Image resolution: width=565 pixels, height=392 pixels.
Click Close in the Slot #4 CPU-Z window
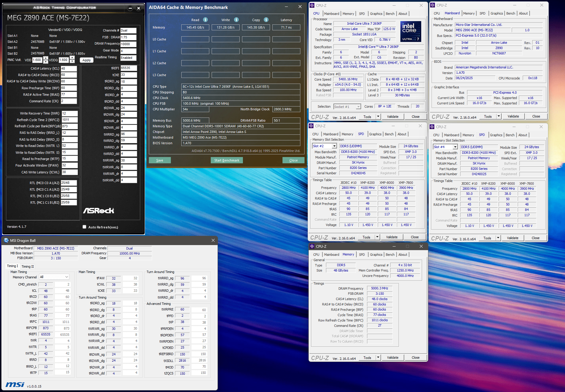point(536,238)
